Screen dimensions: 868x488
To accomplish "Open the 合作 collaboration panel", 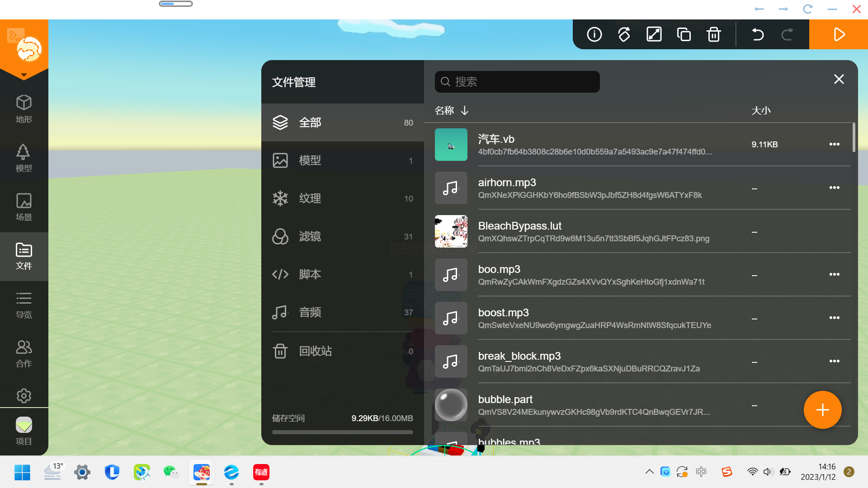I will (x=24, y=354).
